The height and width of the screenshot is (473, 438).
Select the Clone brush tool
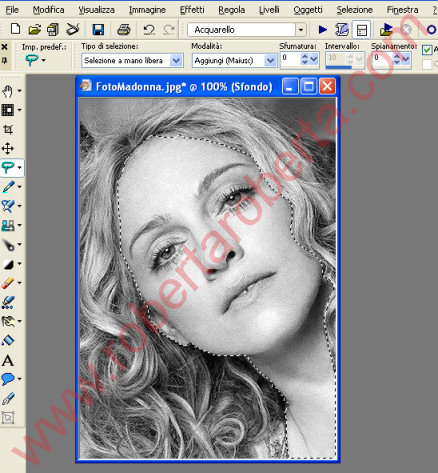pos(8,225)
